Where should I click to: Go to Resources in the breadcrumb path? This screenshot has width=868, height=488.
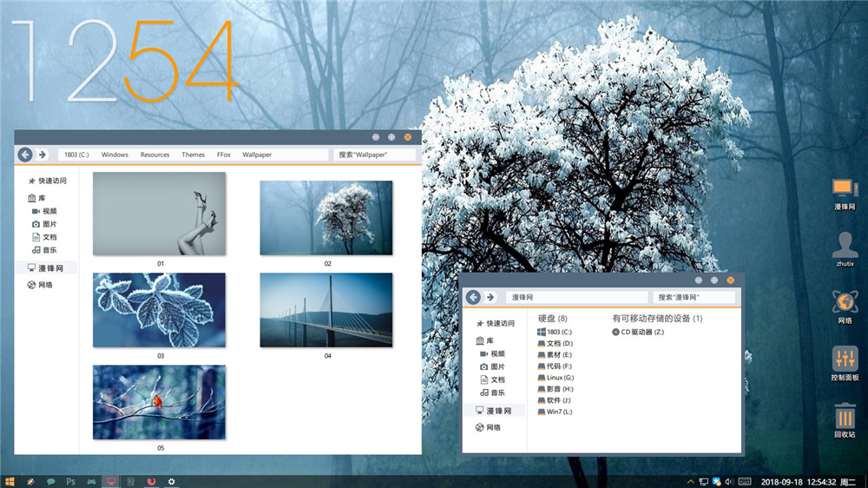point(155,155)
